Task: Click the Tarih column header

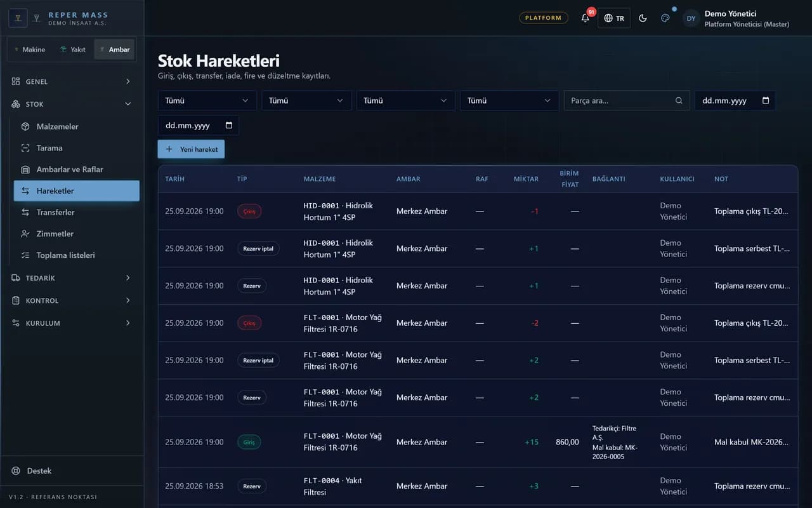Action: (x=175, y=179)
